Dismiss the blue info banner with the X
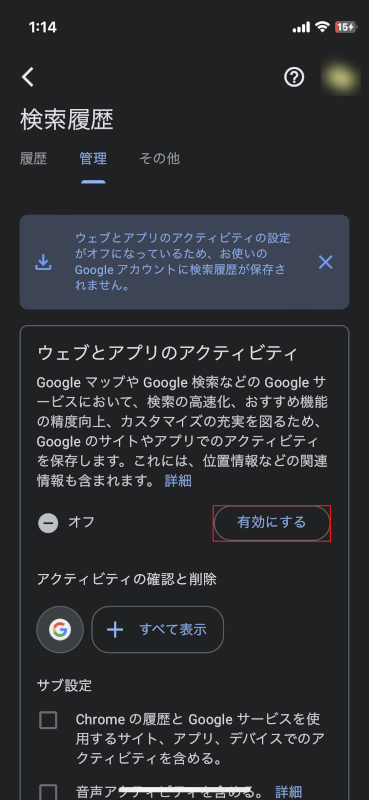This screenshot has width=369, height=800. coord(326,262)
